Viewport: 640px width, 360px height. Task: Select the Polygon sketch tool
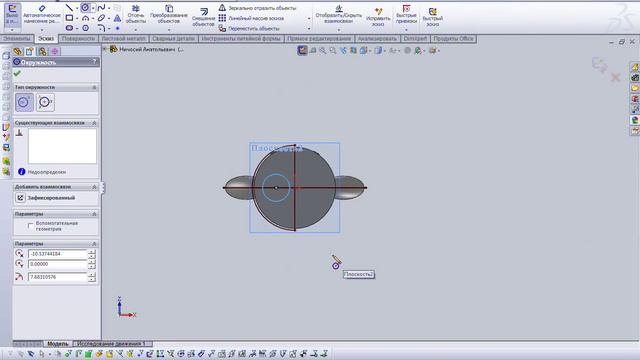(x=85, y=28)
